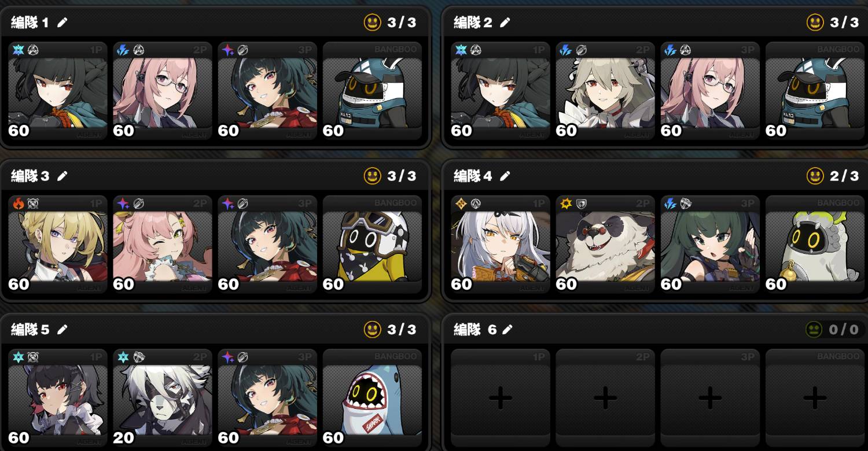Rename 編隊 6 with its pencil icon
This screenshot has width=868, height=451.
(507, 330)
